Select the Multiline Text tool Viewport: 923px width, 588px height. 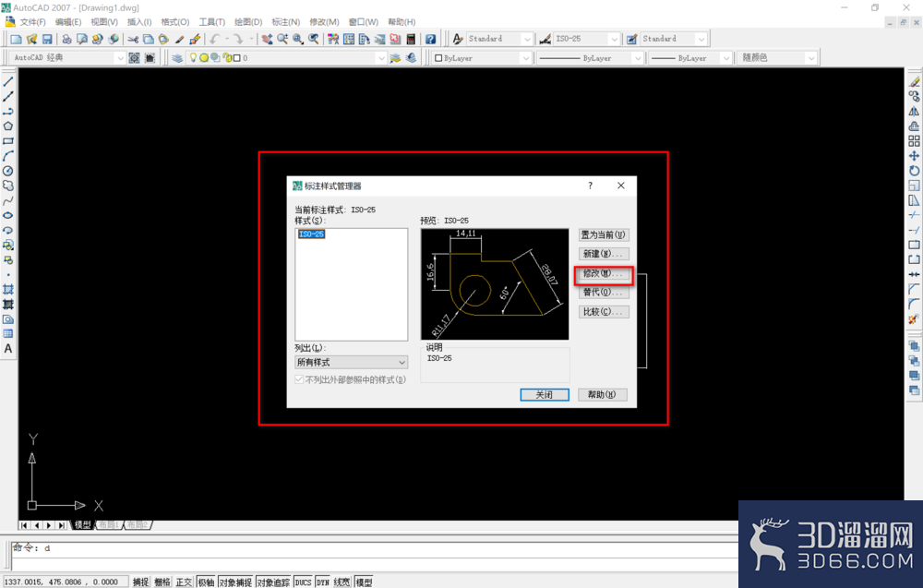[x=8, y=348]
